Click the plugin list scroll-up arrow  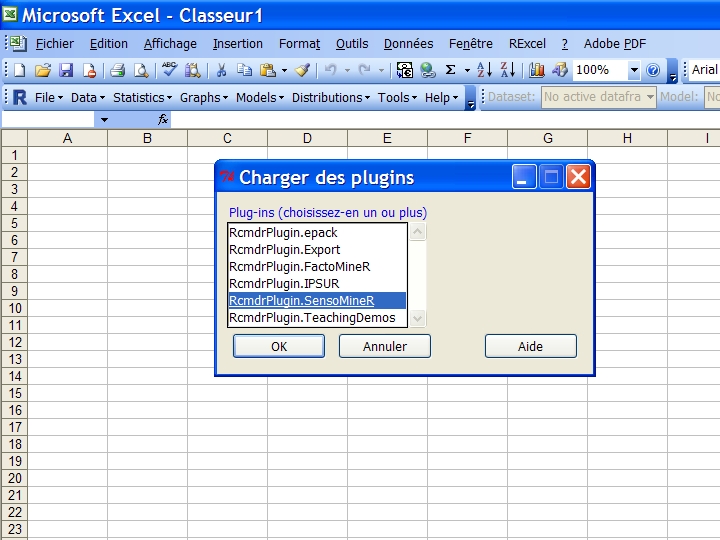(417, 231)
